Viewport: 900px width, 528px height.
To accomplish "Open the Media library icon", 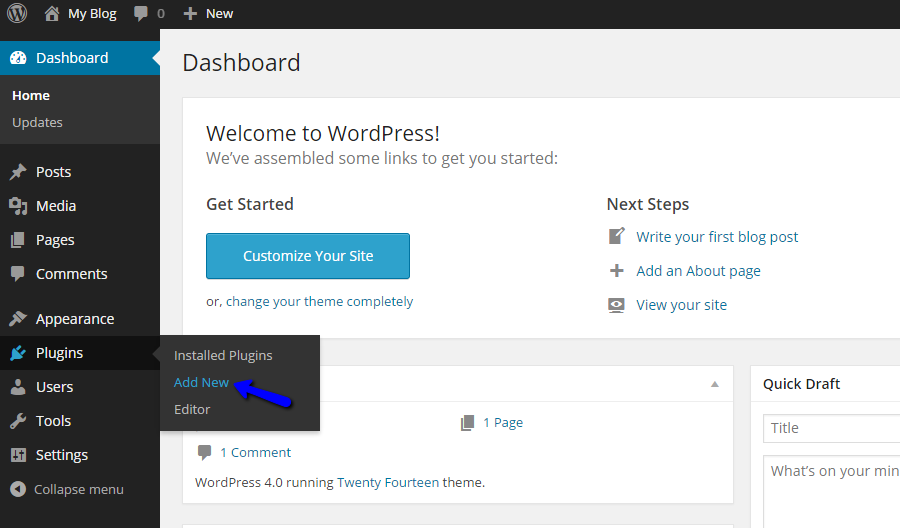I will click(18, 206).
